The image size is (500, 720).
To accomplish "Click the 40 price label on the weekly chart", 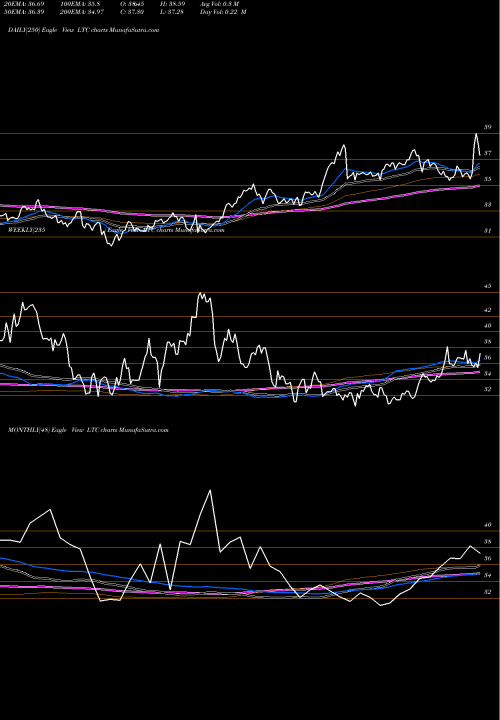I will [x=488, y=326].
